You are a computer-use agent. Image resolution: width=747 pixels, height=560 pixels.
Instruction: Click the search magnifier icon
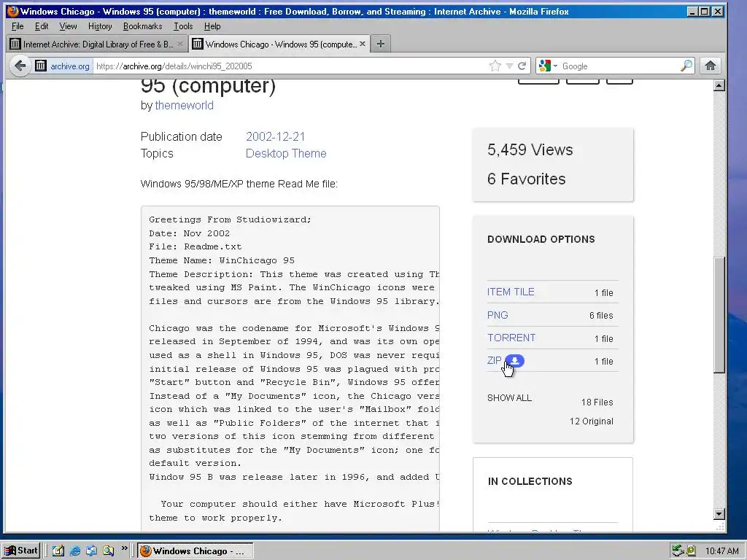686,66
